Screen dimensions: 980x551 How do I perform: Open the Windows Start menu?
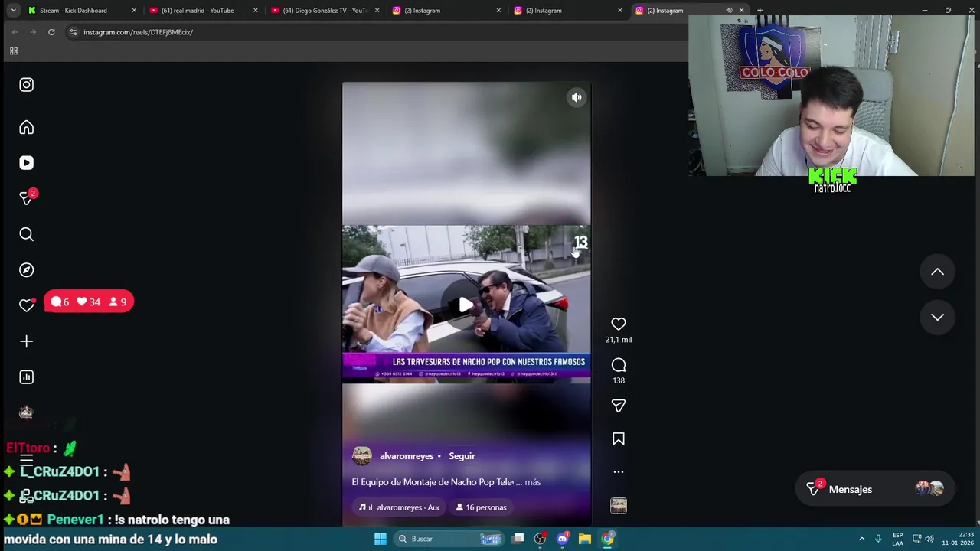(381, 539)
